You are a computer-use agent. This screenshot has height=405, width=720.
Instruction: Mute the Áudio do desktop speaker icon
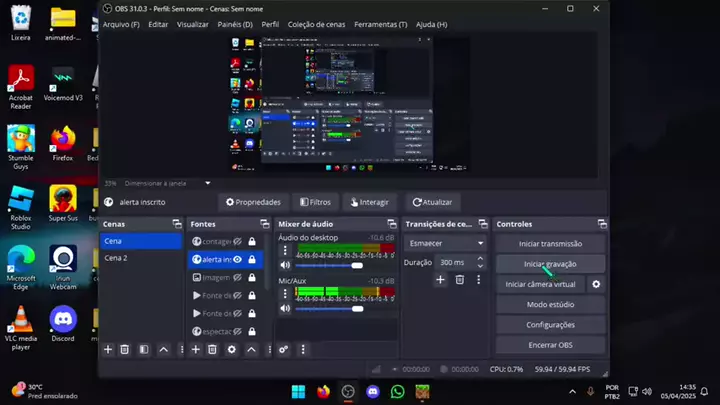(285, 265)
